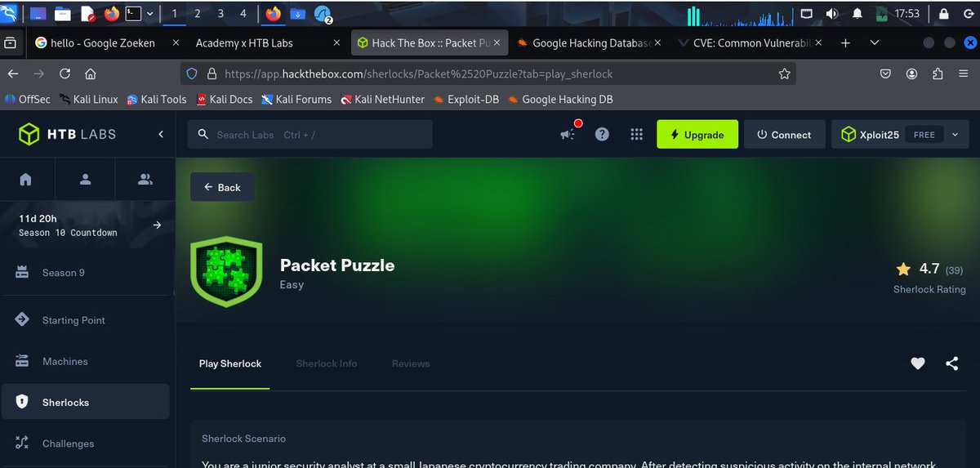Viewport: 980px width, 468px height.
Task: Click the URL address bar
Action: (488, 74)
